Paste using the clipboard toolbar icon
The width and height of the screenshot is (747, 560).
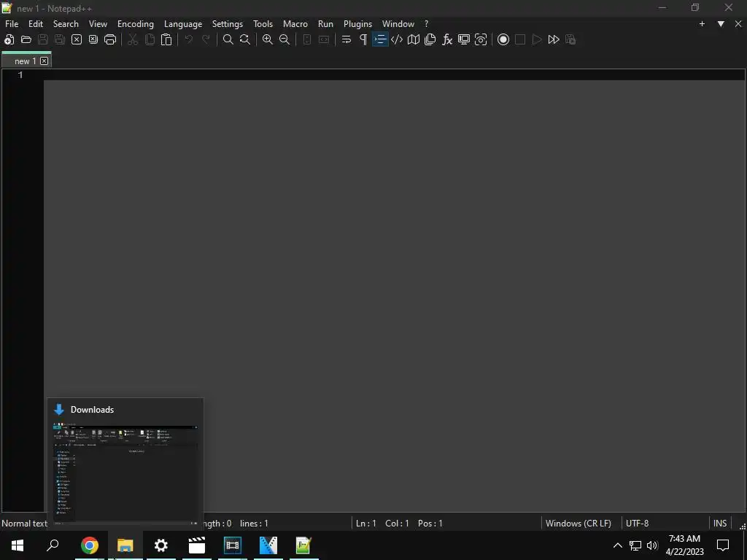point(166,39)
